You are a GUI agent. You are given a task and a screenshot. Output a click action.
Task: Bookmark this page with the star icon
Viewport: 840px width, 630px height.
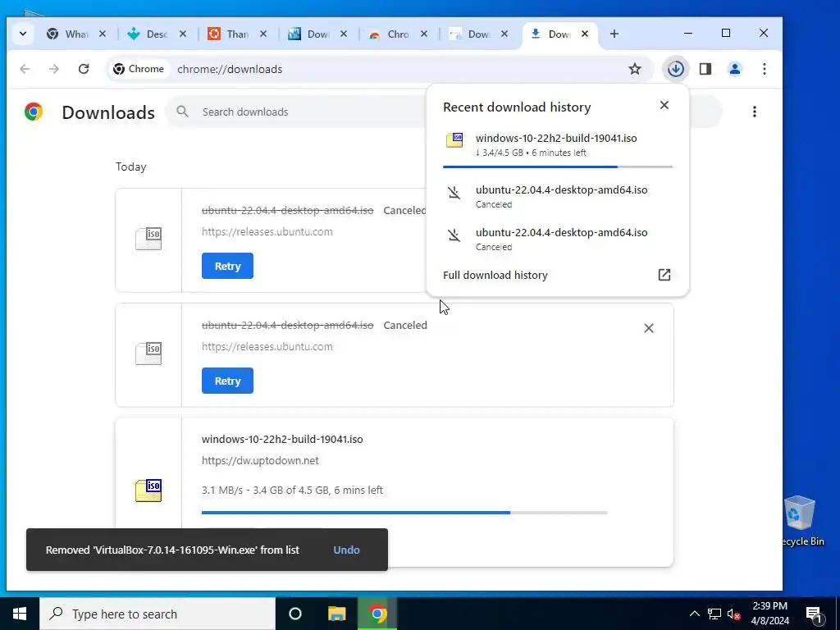point(635,69)
